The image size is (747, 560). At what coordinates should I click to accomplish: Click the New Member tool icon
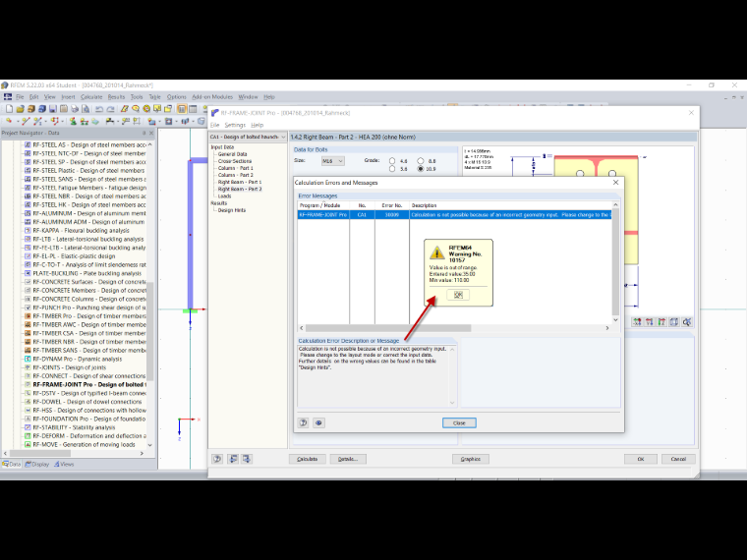click(x=37, y=121)
